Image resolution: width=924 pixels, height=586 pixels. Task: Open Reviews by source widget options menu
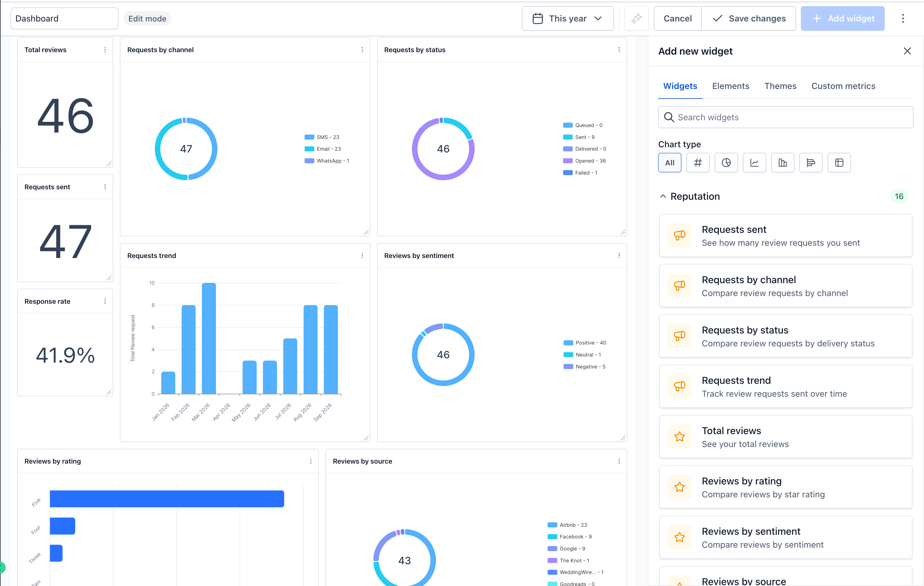(619, 461)
